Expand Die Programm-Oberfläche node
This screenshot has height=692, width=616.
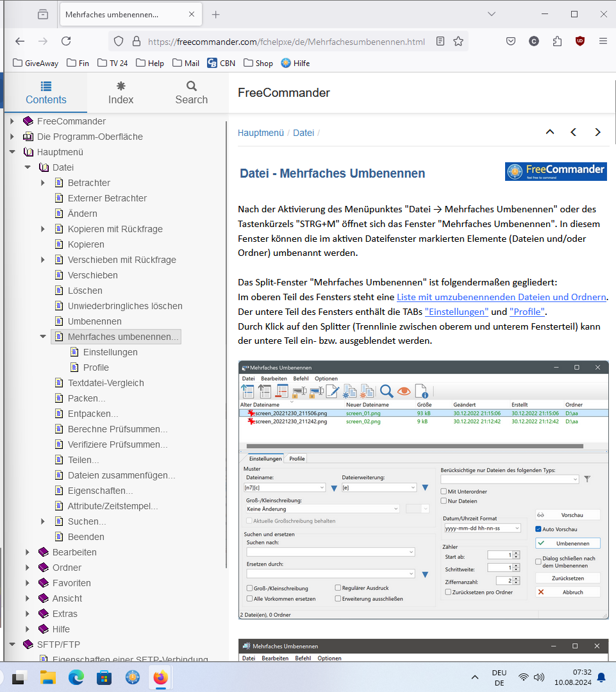pos(12,137)
